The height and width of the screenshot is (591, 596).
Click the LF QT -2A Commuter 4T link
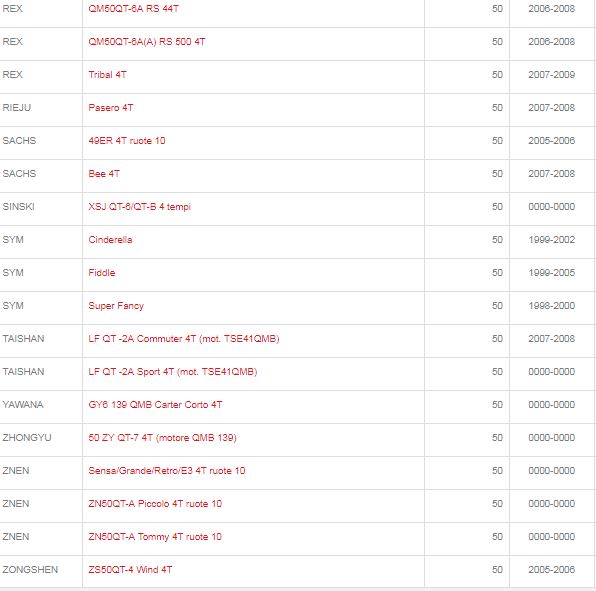[184, 339]
